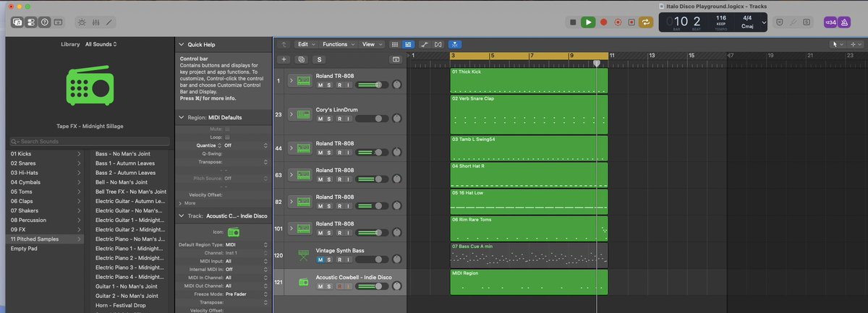
Task: Toggle the blue Catch playhead button
Action: click(455, 44)
